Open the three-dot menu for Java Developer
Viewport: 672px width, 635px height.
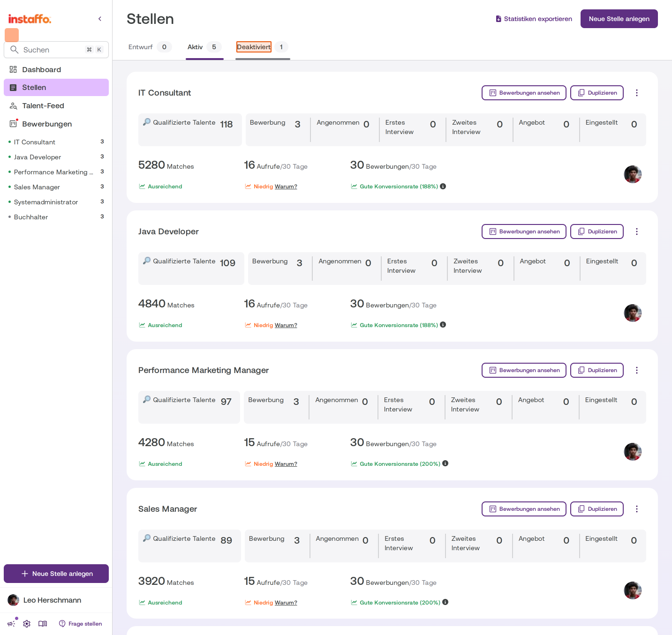click(x=637, y=232)
